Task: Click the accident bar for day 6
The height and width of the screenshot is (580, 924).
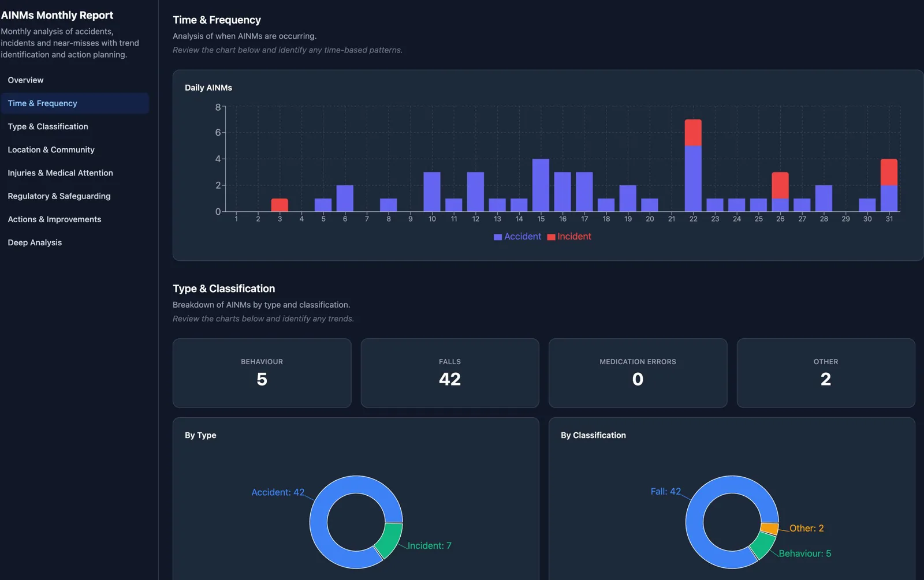Action: click(x=345, y=199)
